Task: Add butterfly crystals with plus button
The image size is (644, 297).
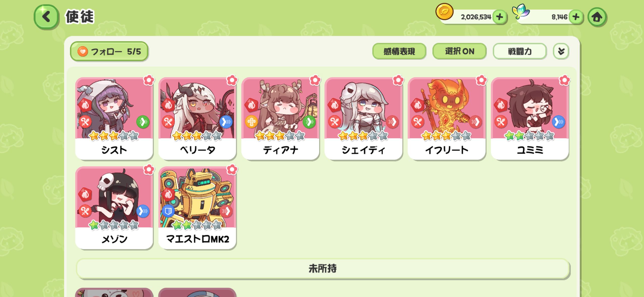Action: 576,17
